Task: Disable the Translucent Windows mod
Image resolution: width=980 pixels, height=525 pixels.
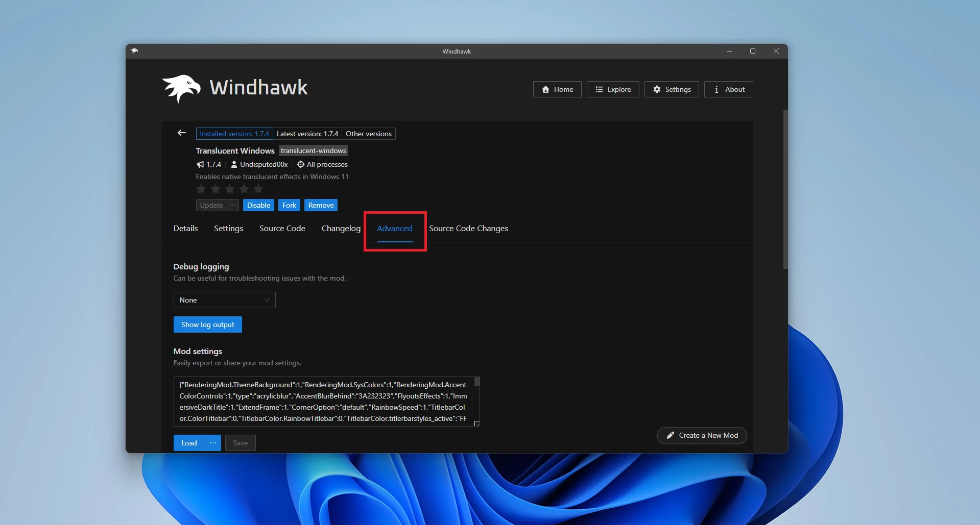Action: pyautogui.click(x=258, y=205)
